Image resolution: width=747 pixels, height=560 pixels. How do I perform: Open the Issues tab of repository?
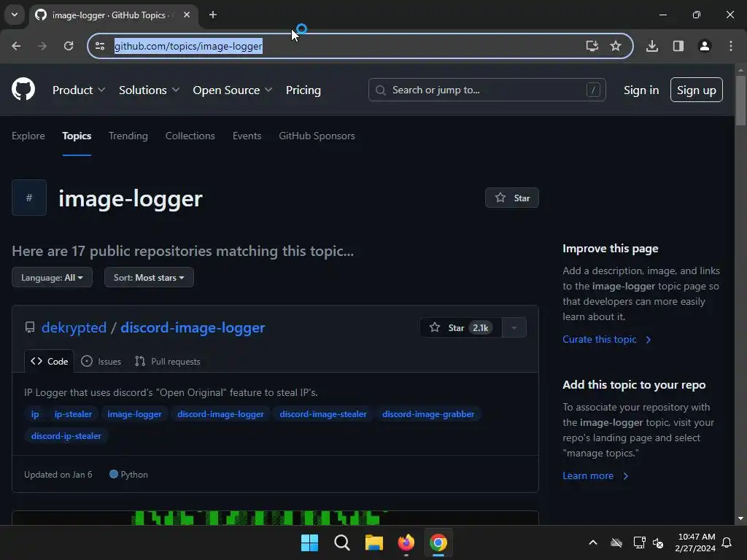point(101,362)
